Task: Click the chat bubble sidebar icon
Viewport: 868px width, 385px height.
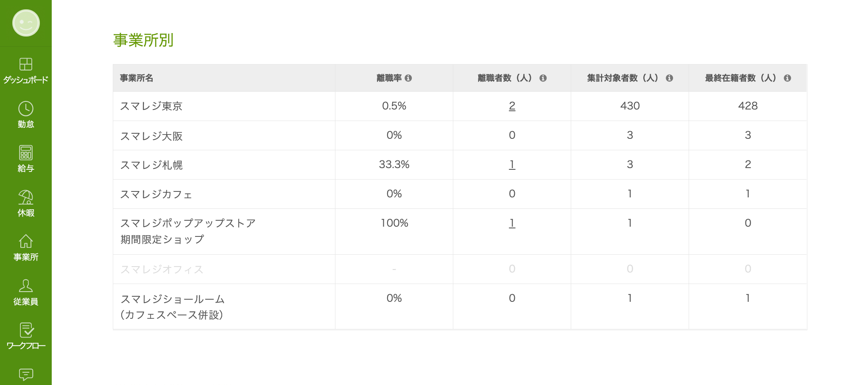Action: click(26, 374)
